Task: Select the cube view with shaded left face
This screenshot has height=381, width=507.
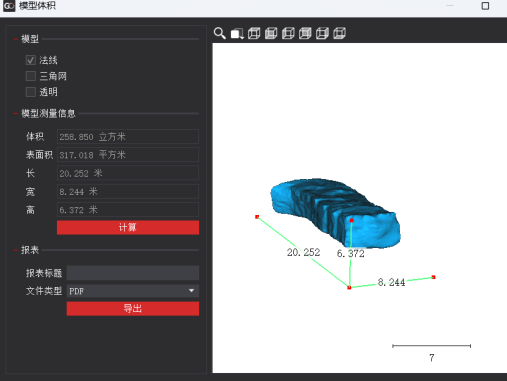Action: [288, 33]
